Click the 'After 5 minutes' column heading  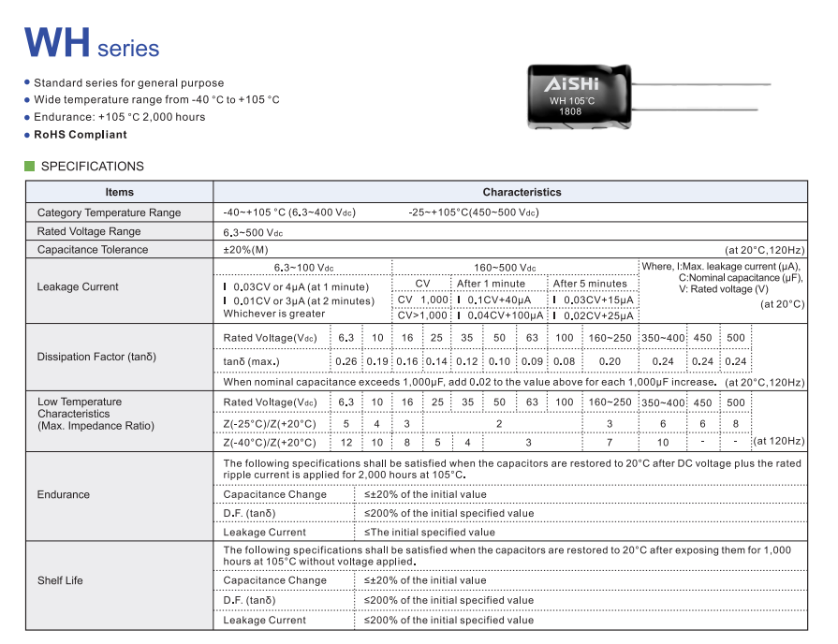click(x=590, y=284)
